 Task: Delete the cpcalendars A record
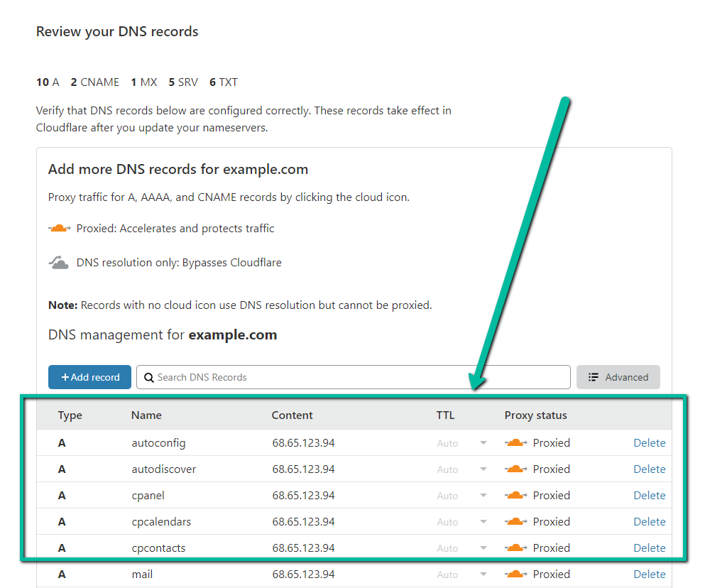[649, 521]
